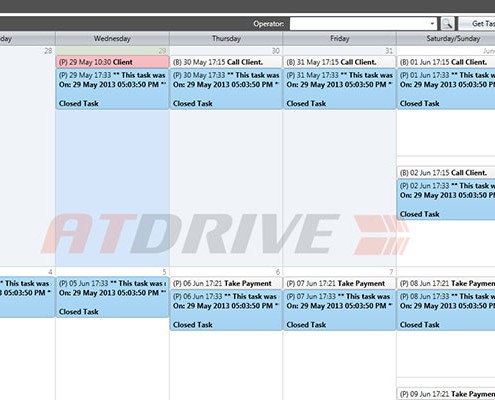
Task: Open the 30 May 17:33 closed task
Action: 226,89
